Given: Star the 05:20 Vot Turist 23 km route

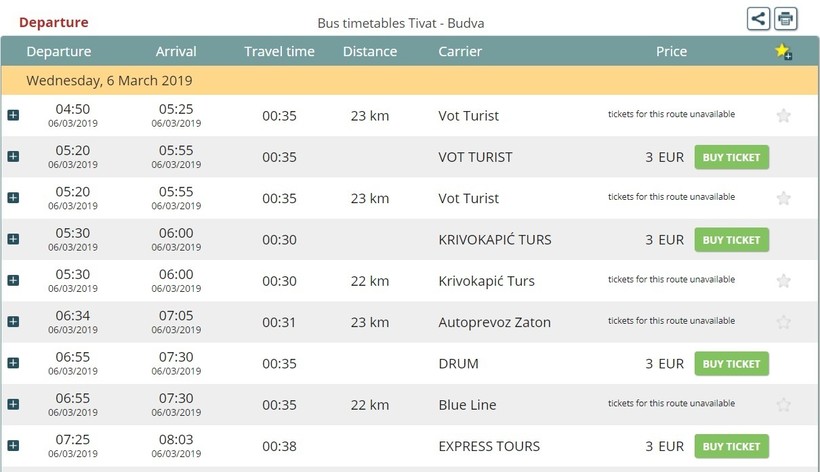Looking at the screenshot, I should 783,198.
